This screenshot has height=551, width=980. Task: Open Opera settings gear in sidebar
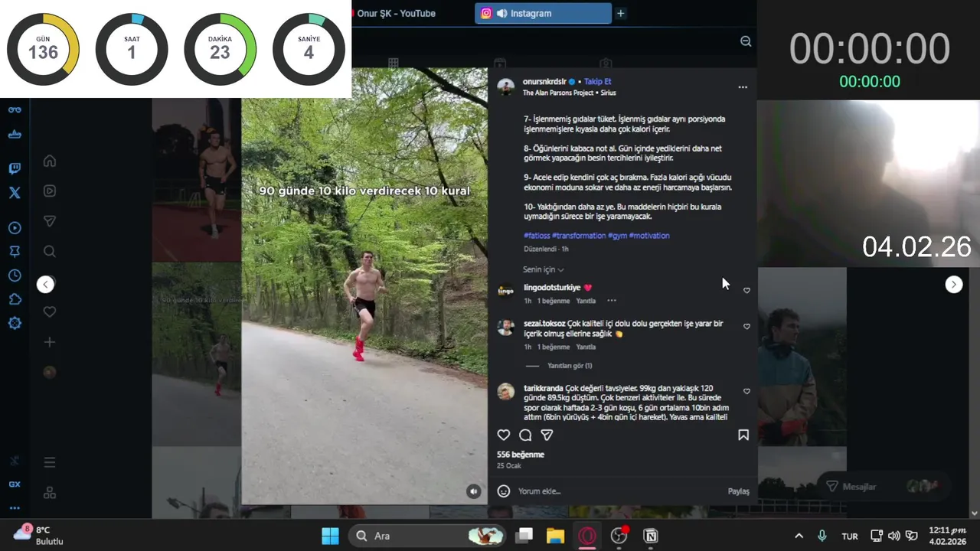15,323
